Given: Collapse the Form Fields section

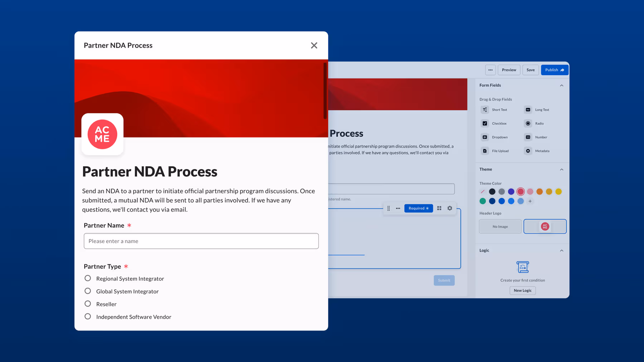Looking at the screenshot, I should pyautogui.click(x=561, y=85).
